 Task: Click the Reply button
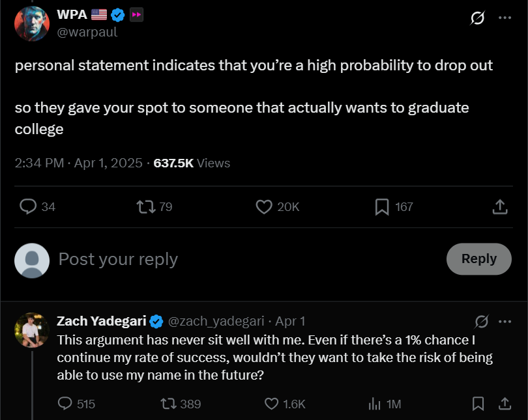tap(478, 259)
